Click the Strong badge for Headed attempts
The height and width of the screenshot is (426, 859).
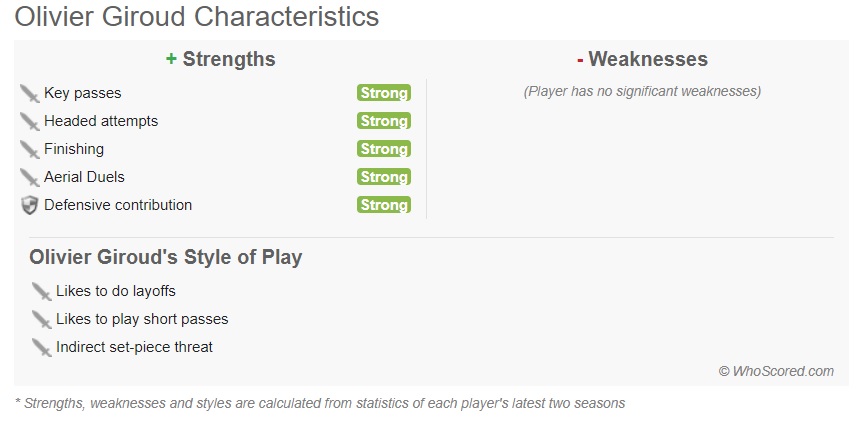[383, 121]
